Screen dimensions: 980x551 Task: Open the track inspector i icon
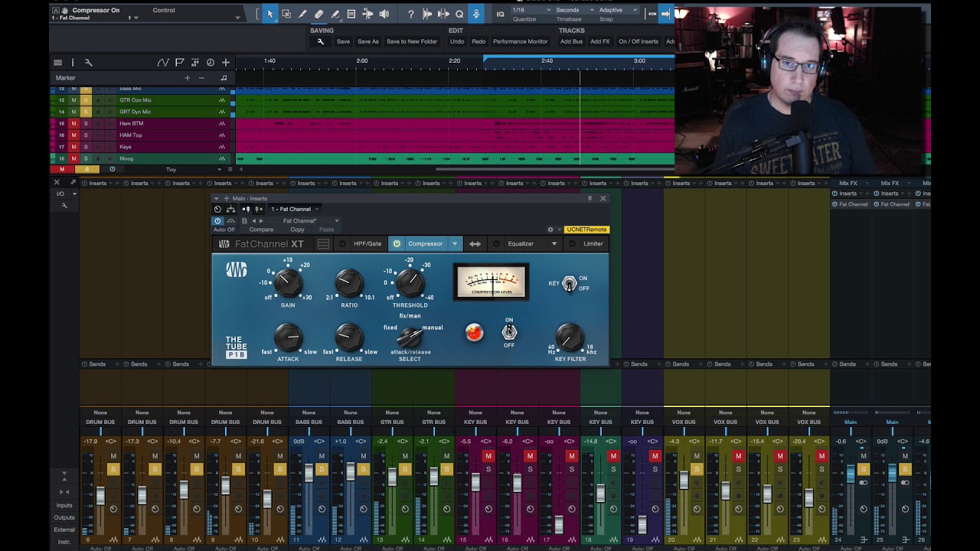[73, 62]
